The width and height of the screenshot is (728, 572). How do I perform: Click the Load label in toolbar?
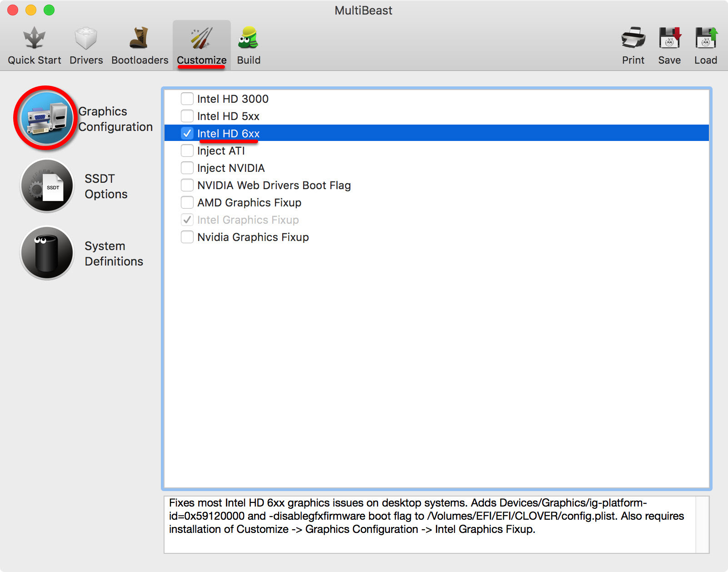click(706, 60)
